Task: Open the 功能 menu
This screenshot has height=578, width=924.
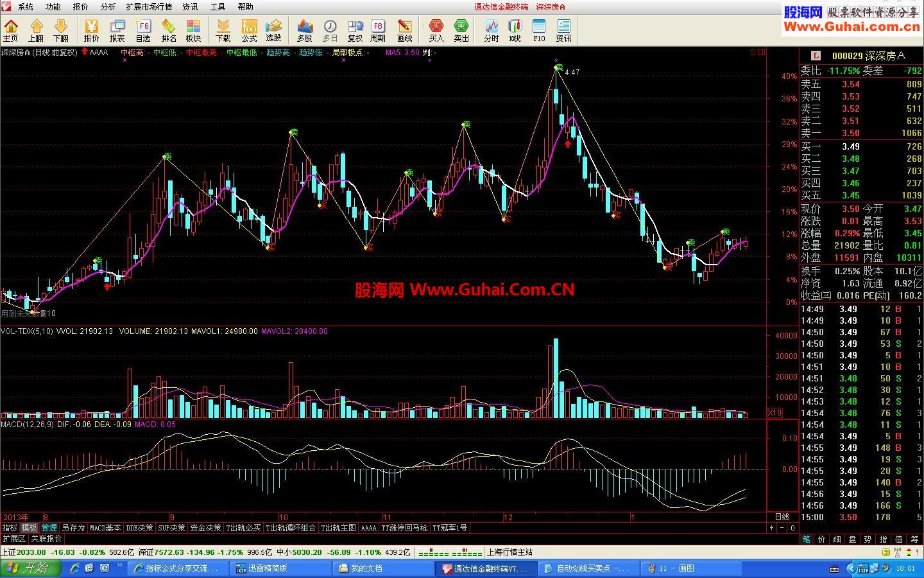Action: click(x=53, y=6)
